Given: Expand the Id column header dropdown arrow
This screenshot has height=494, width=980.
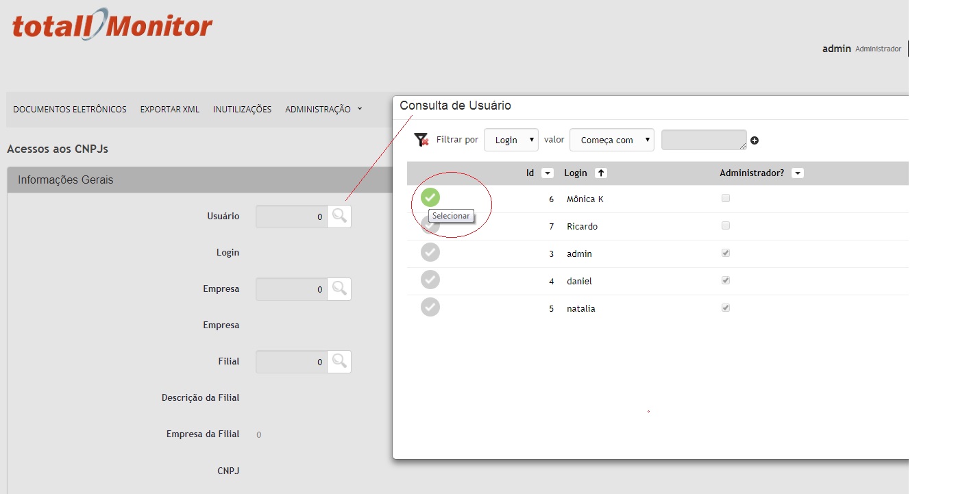Looking at the screenshot, I should pyautogui.click(x=547, y=173).
